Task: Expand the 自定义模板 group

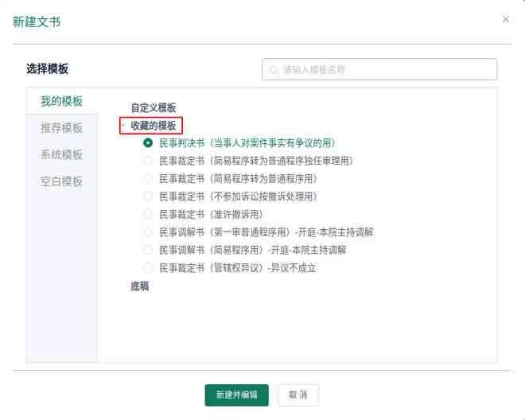Action: (154, 107)
